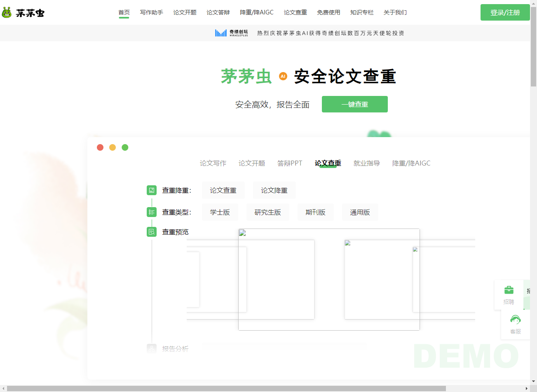This screenshot has width=537, height=392.
Task: Switch to the 论文写作 demo tab
Action: [x=213, y=163]
